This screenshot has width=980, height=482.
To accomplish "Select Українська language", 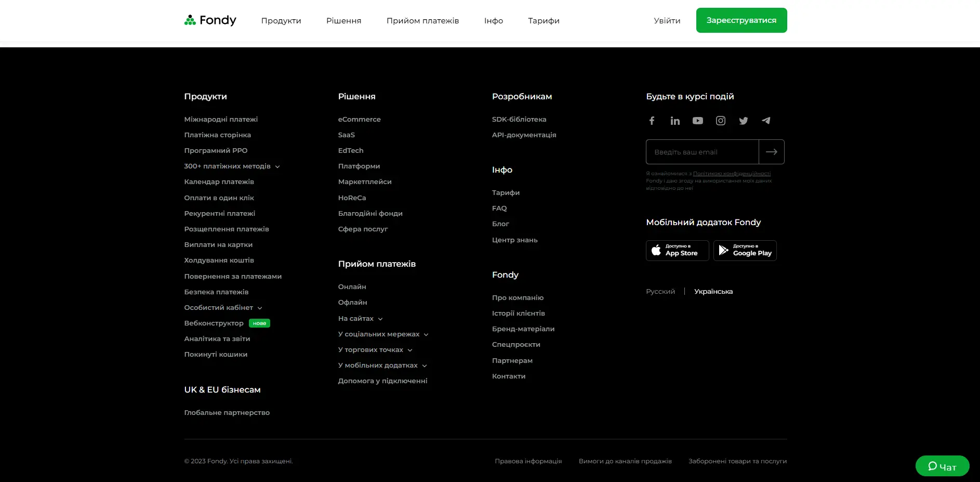I will coord(713,292).
